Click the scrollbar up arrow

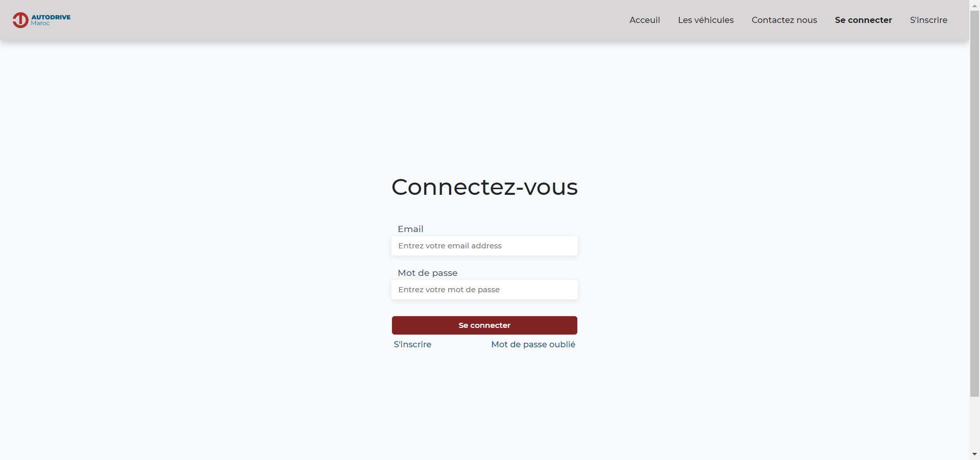tap(974, 5)
